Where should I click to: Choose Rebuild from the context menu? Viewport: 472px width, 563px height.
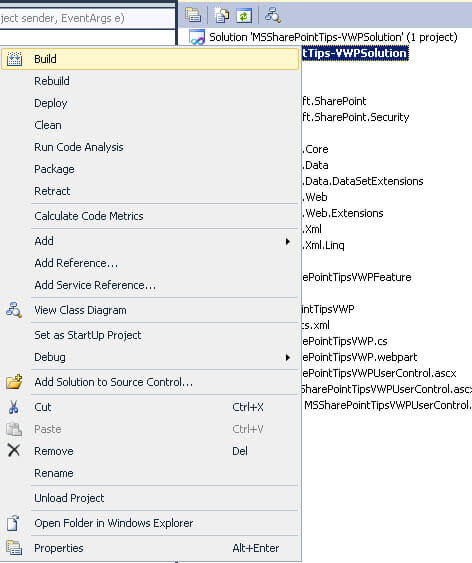tap(150, 81)
